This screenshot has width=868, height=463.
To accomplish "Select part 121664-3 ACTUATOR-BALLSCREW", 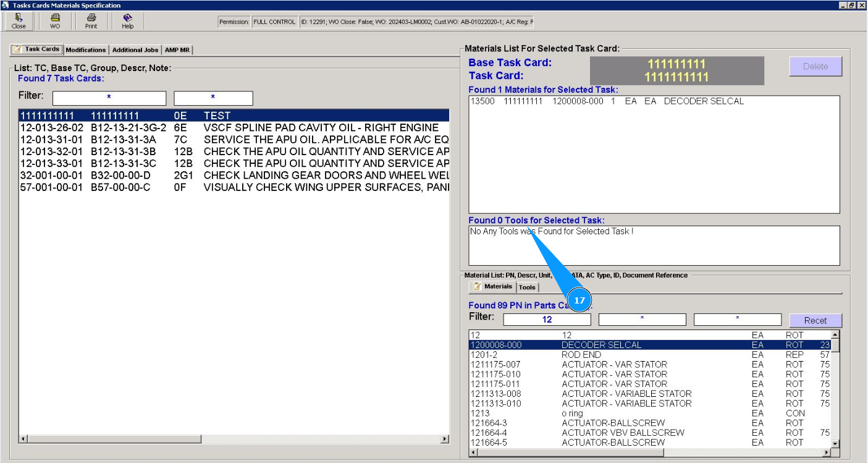I will tap(650, 423).
